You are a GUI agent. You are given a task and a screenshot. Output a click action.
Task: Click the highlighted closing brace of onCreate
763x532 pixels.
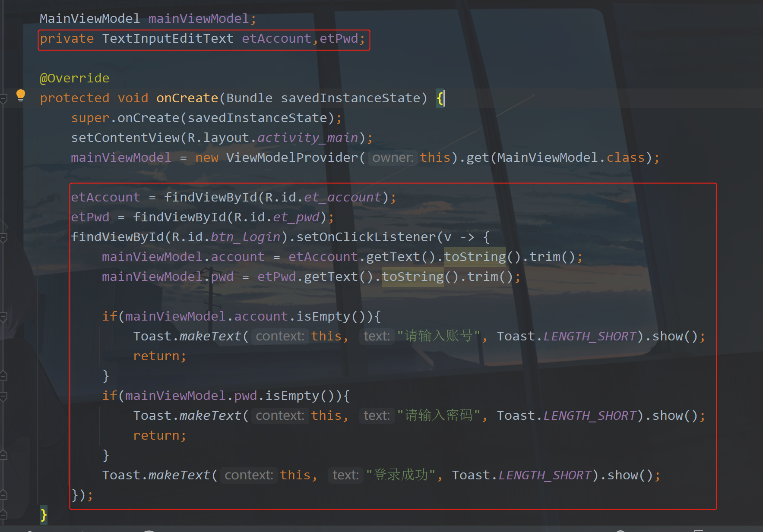tap(43, 515)
